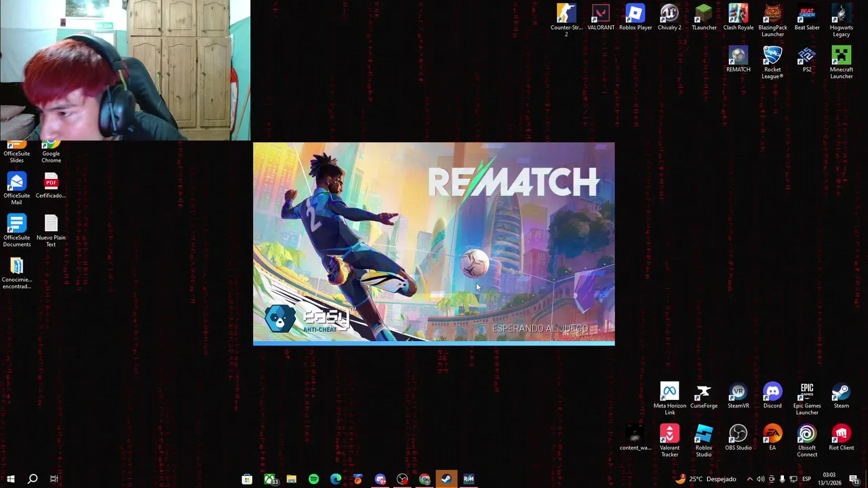Select the OfficeSuite Documents desktop icon

[x=16, y=230]
